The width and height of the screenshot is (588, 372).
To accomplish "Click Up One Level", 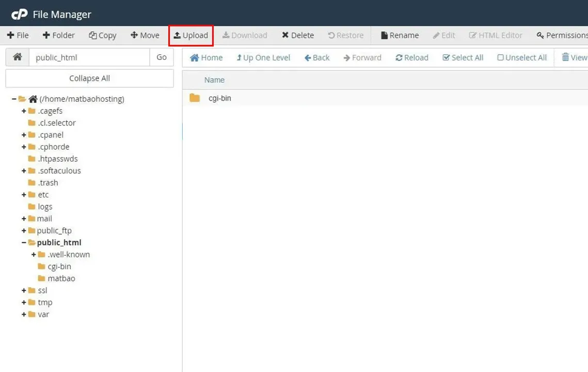I will [x=263, y=57].
